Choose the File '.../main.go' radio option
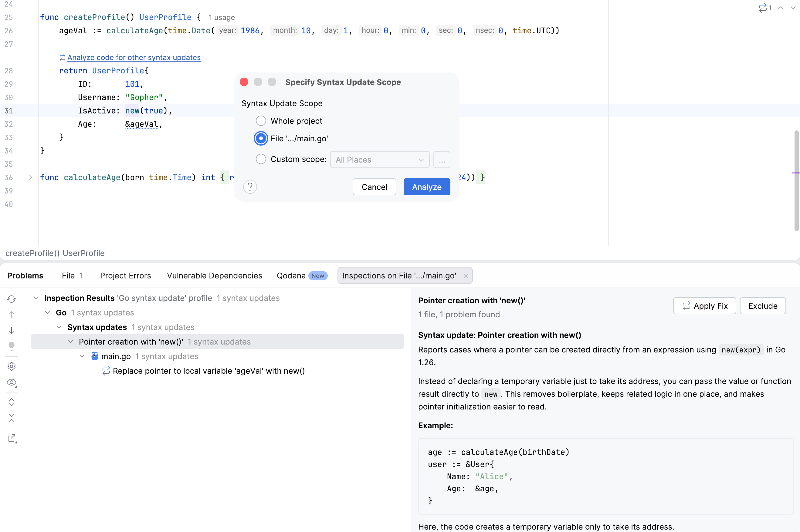800x532 pixels. [261, 138]
